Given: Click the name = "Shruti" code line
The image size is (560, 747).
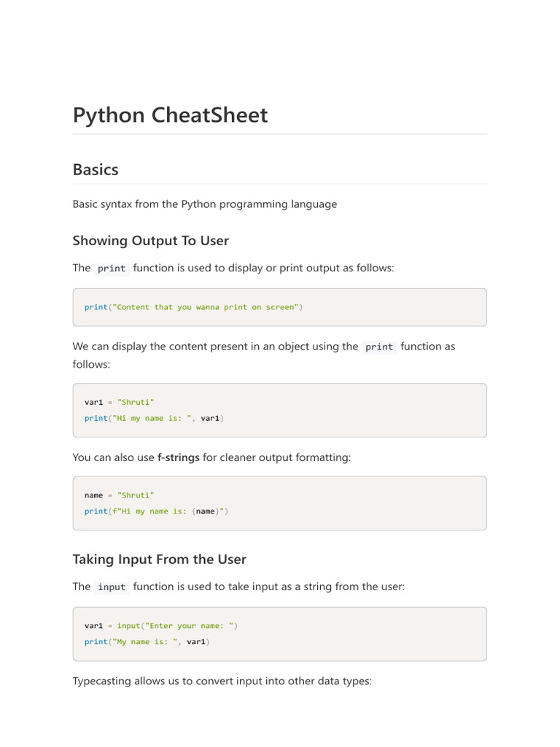Looking at the screenshot, I should click(120, 495).
